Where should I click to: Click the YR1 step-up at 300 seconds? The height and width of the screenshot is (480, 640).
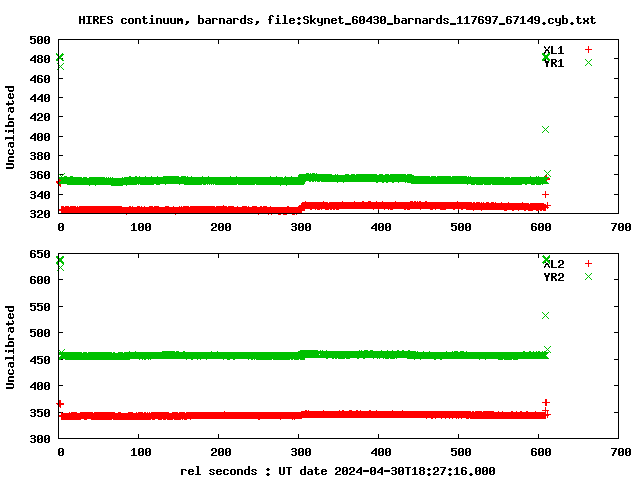[302, 179]
